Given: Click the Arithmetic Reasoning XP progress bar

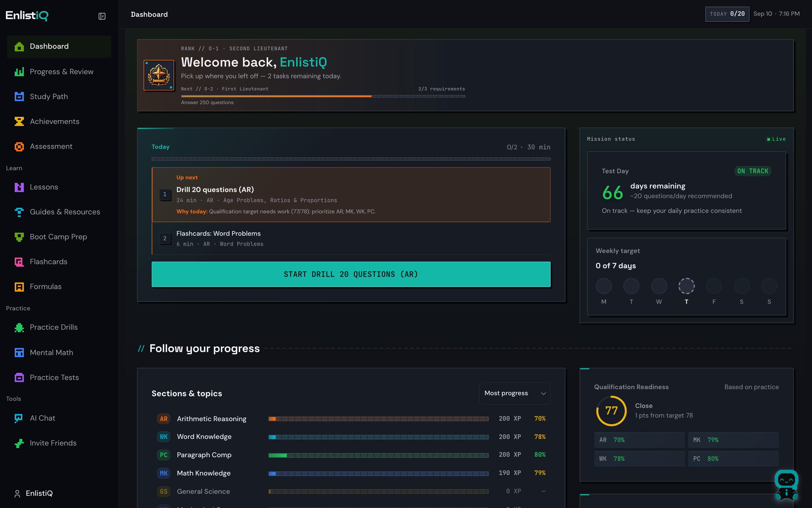Looking at the screenshot, I should [x=379, y=419].
